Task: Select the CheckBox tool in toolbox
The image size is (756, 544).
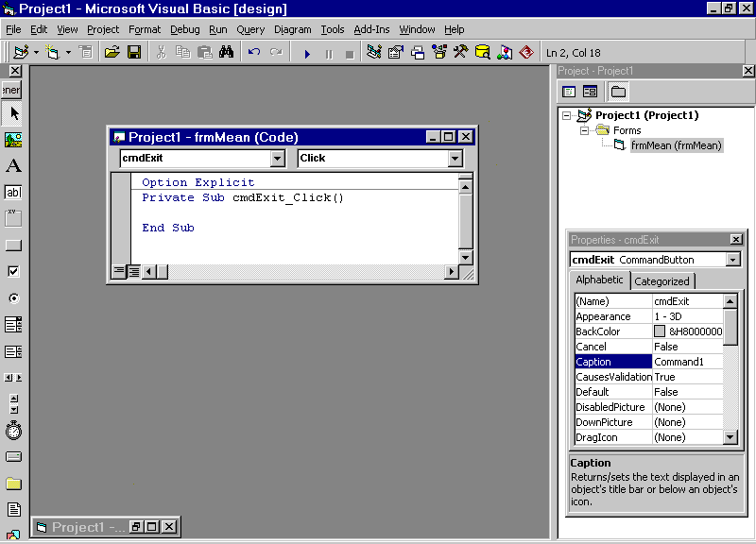Action: point(13,272)
